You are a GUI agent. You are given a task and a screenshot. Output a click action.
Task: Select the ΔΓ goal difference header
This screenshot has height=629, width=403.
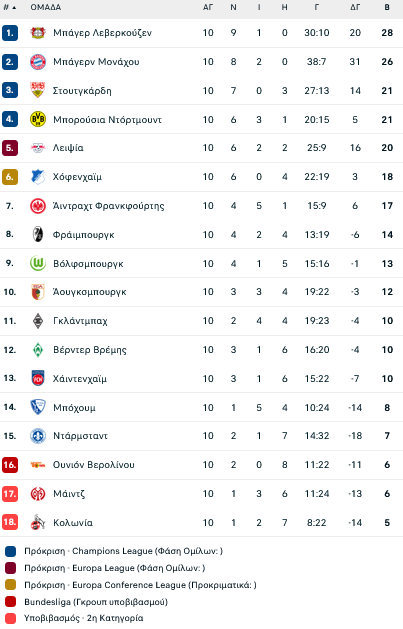[x=355, y=7]
